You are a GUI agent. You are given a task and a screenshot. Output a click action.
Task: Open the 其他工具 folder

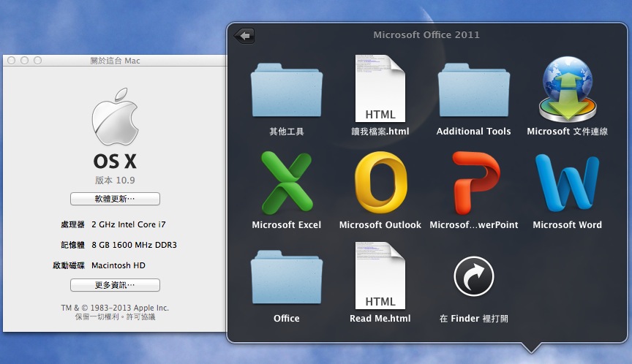coord(287,90)
